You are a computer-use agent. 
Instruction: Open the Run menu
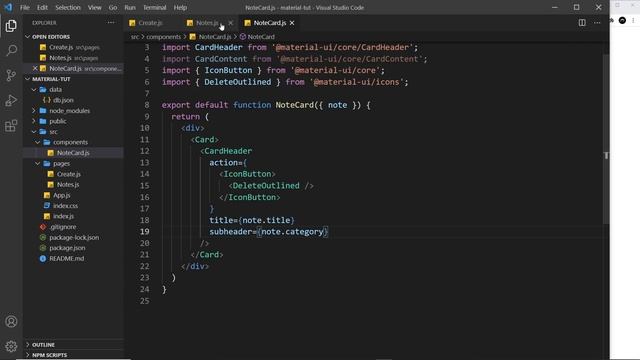130,7
